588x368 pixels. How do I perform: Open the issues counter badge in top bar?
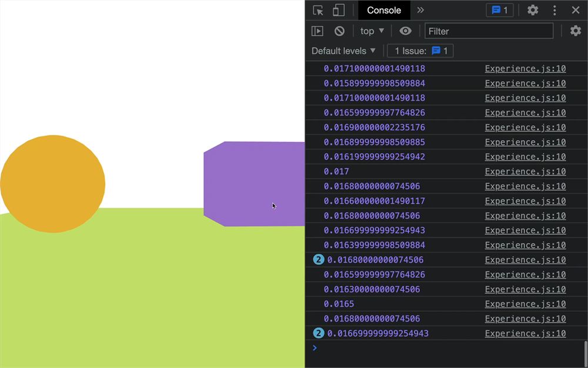pyautogui.click(x=499, y=10)
